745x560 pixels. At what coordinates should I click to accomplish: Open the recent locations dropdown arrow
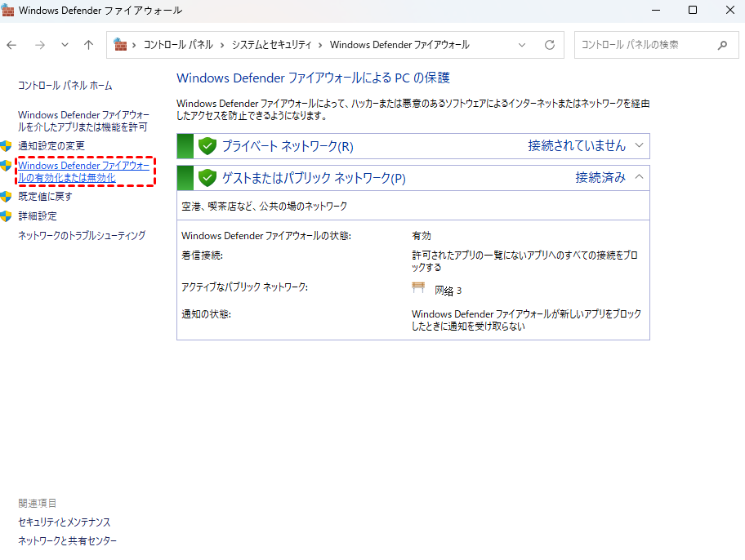[65, 45]
